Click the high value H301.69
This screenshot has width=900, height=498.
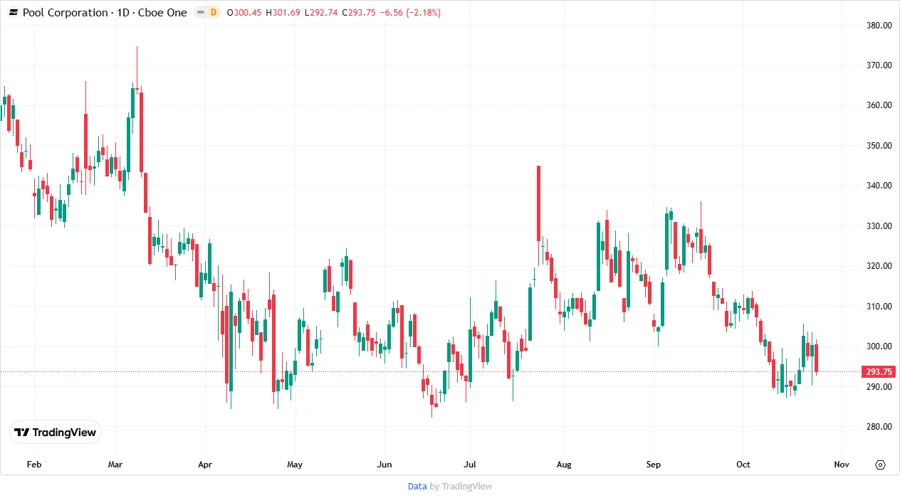point(282,12)
